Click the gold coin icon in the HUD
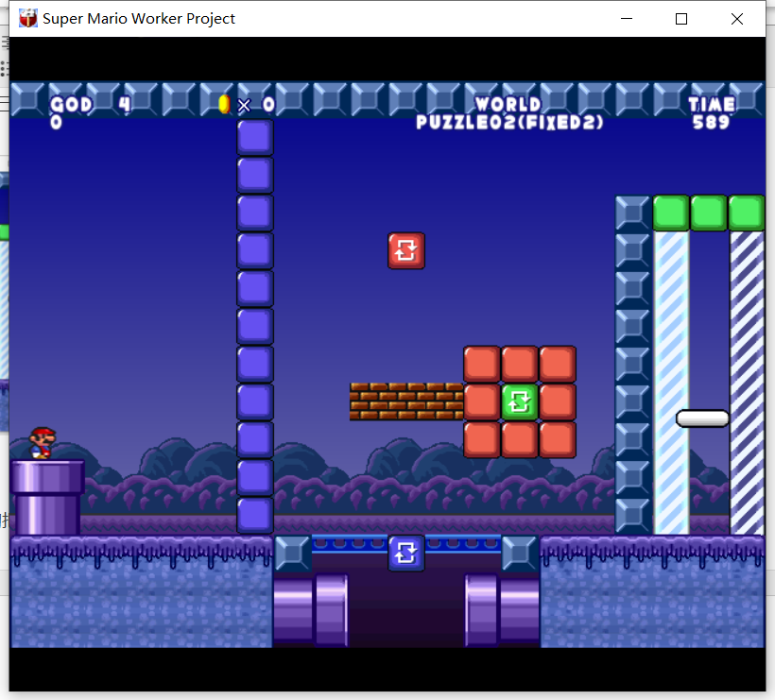Screen dimensions: 775x700 click(x=224, y=104)
